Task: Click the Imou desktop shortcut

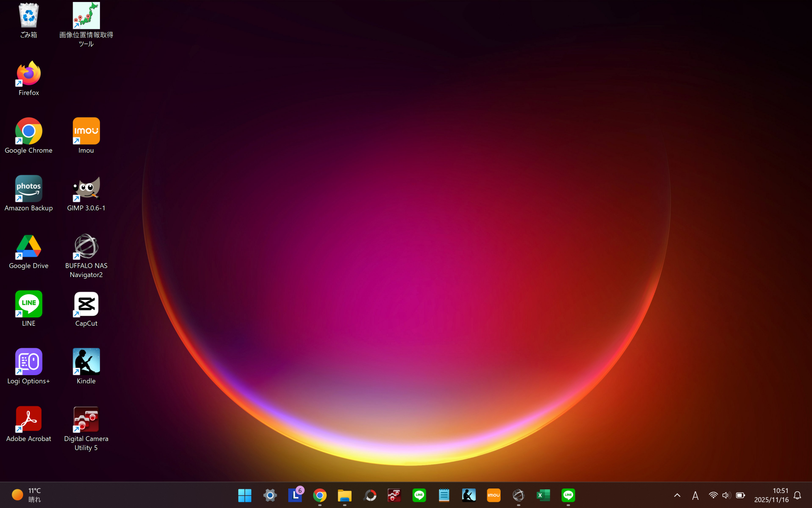Action: point(86,132)
